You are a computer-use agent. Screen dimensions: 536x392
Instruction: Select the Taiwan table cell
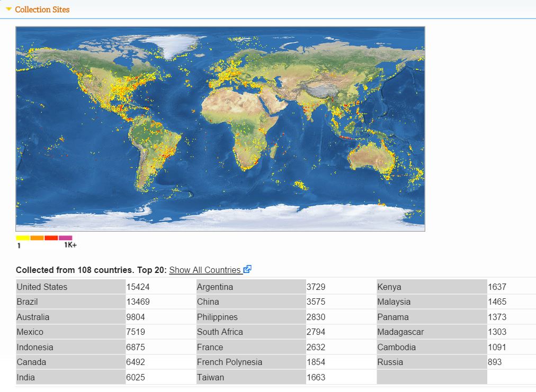pyautogui.click(x=251, y=377)
